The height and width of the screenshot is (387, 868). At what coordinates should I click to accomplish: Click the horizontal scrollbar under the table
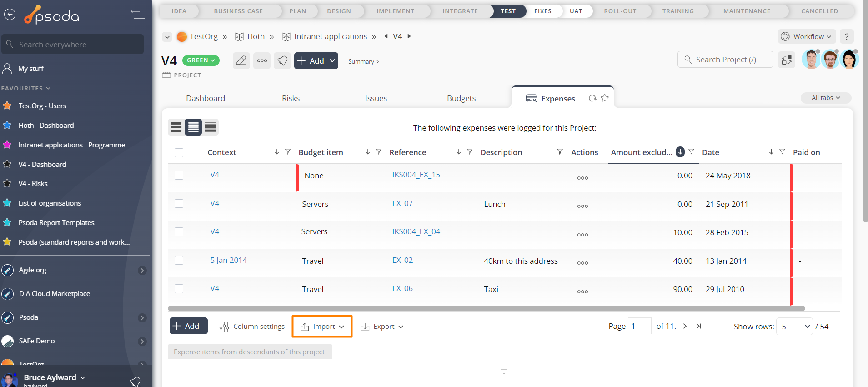[x=487, y=308]
